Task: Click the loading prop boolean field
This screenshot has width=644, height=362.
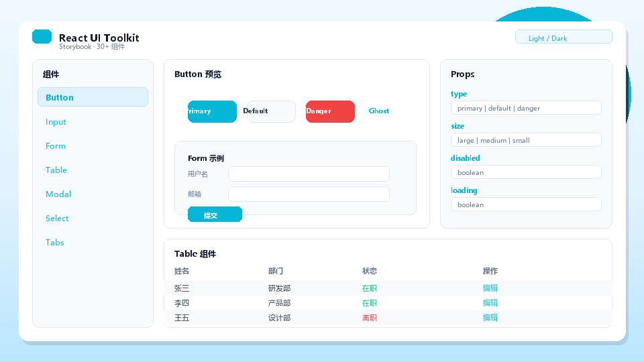Action: [x=526, y=204]
